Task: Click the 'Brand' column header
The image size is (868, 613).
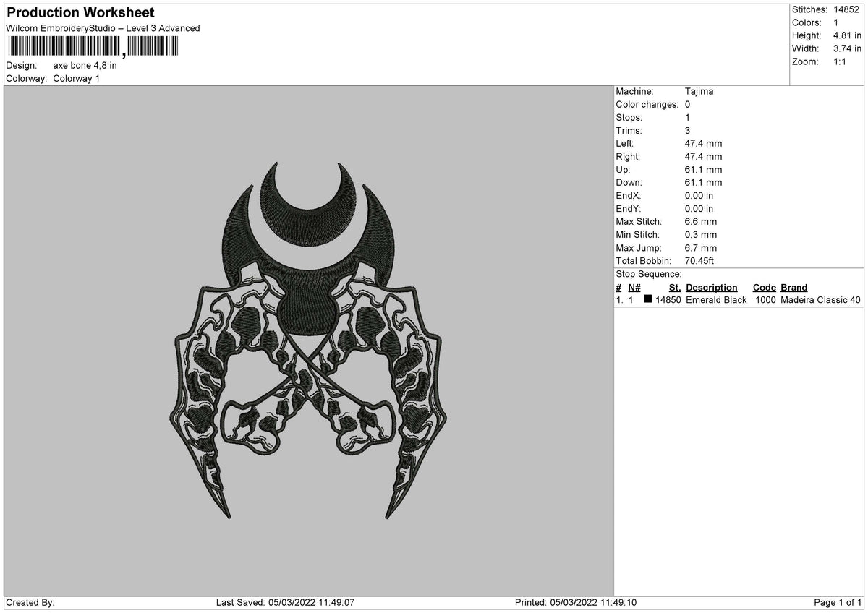Action: coord(793,287)
